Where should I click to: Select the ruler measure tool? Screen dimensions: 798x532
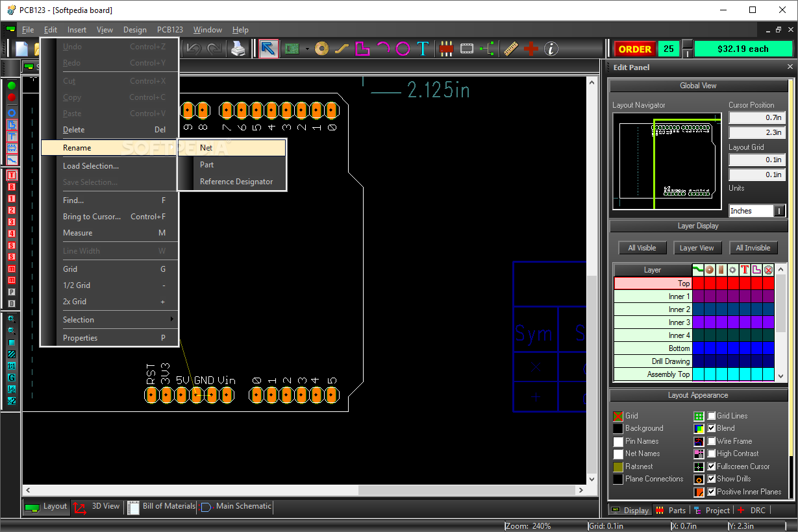pyautogui.click(x=511, y=49)
